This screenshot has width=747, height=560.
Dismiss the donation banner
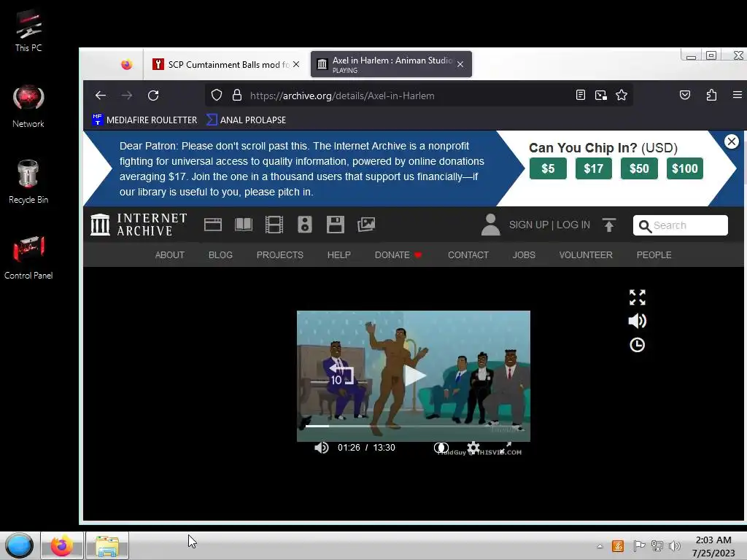click(731, 141)
